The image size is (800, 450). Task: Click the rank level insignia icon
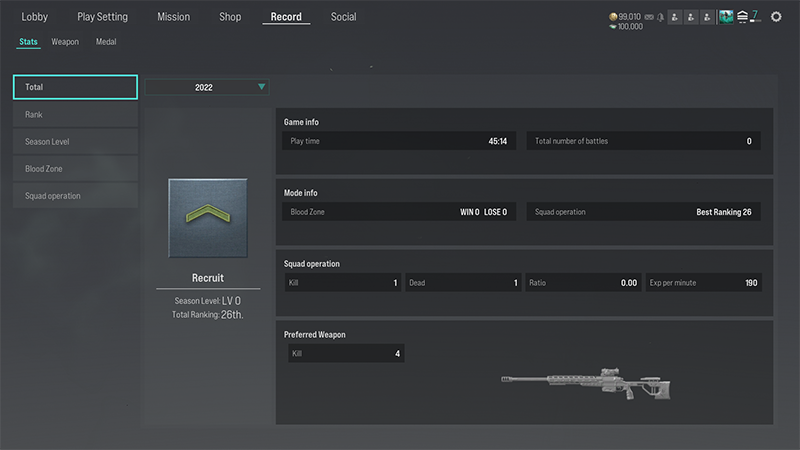(x=742, y=17)
